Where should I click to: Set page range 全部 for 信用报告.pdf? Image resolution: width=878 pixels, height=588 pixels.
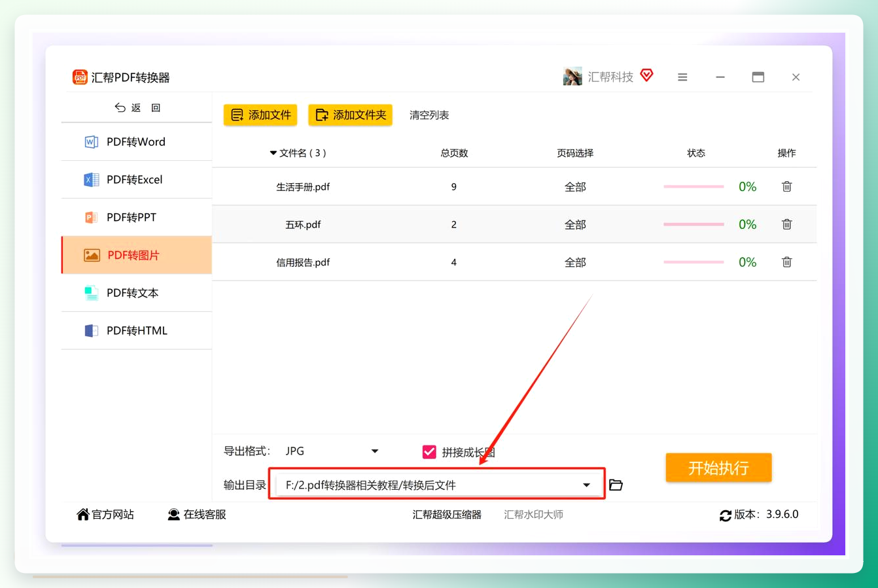(575, 263)
